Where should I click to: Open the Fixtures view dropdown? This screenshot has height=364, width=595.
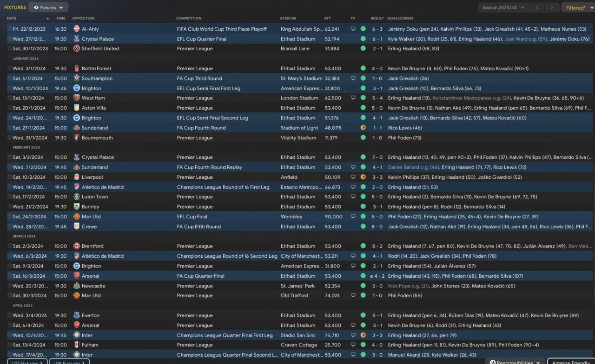click(48, 7)
